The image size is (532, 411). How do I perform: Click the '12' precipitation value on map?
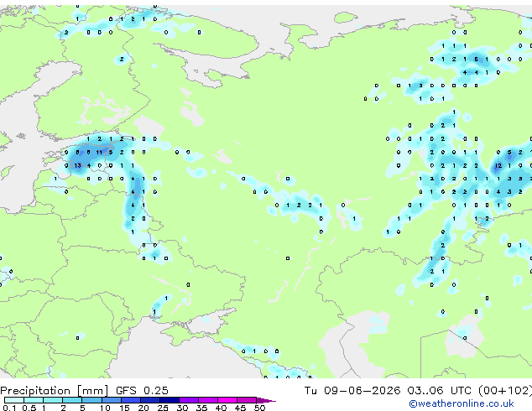[x=498, y=165]
